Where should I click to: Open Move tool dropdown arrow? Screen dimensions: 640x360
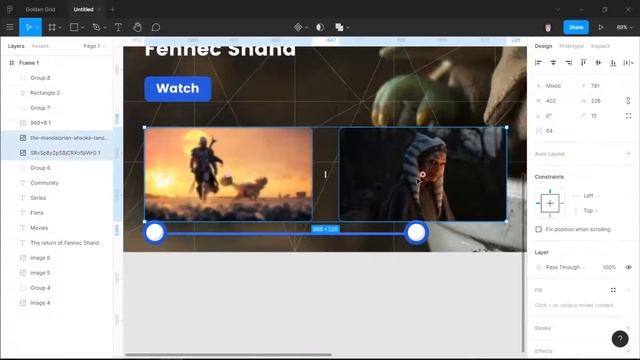[38, 27]
